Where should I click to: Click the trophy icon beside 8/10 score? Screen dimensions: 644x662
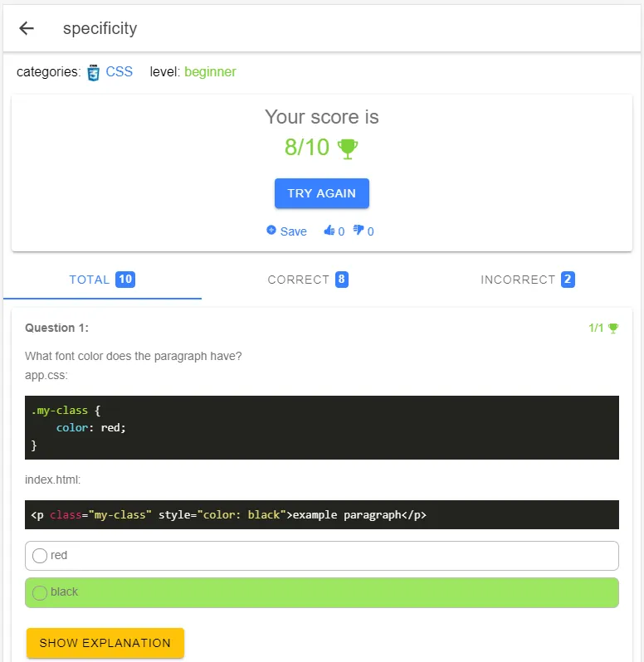point(348,148)
